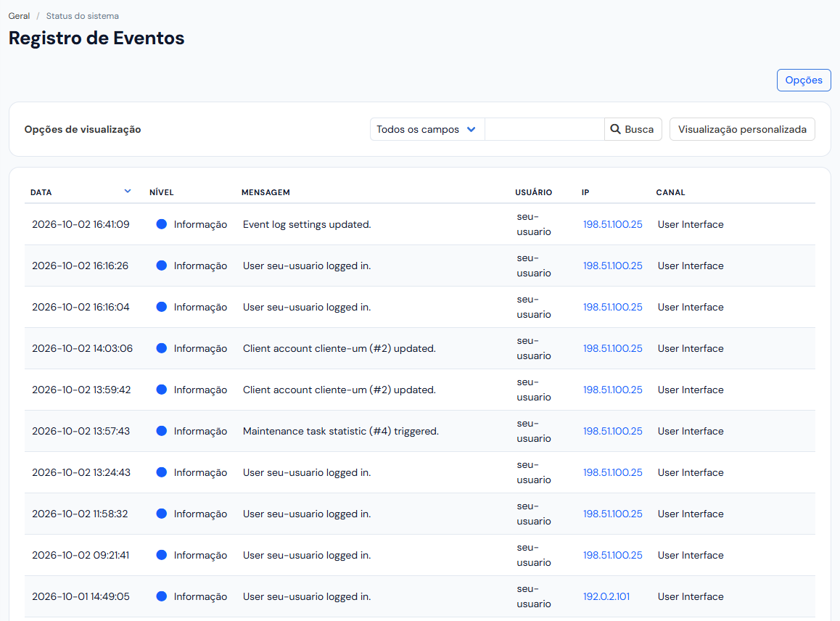This screenshot has height=621, width=840.
Task: Click the CANAL column header
Action: click(670, 192)
